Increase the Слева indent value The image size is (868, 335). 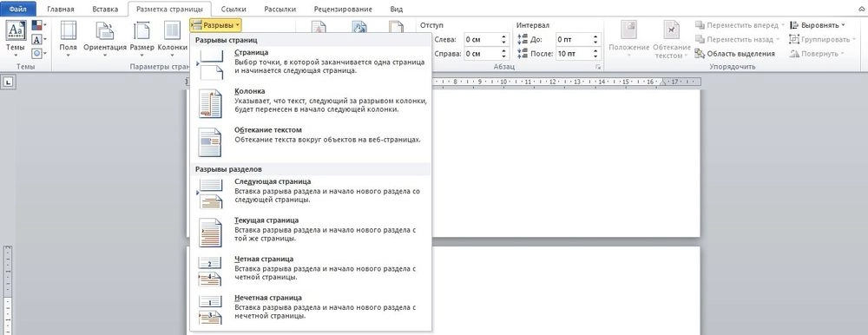pos(503,36)
